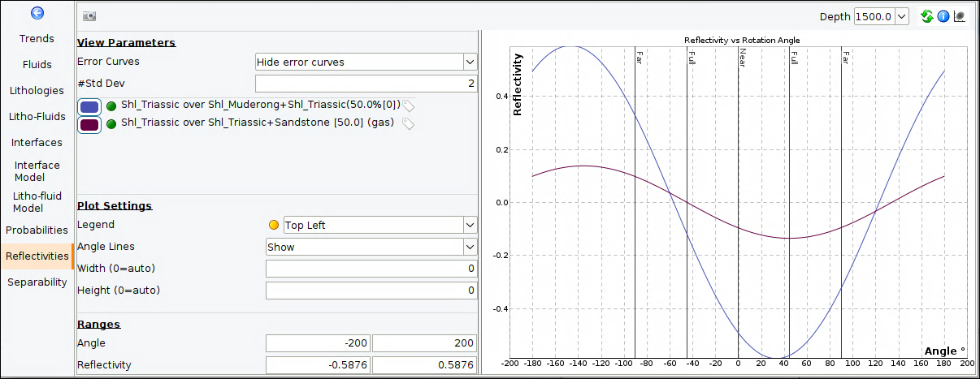Click the blue back arrow icon

point(37,14)
